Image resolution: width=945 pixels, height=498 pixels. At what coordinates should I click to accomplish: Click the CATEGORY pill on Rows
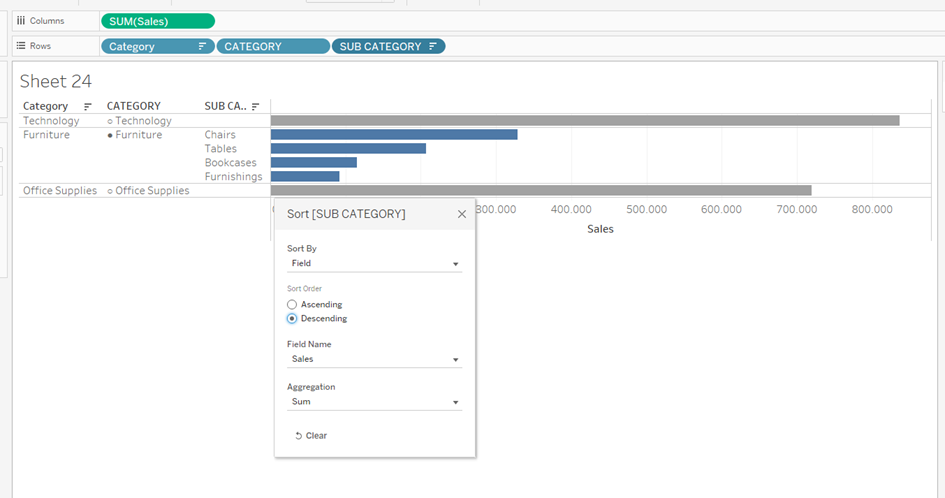pyautogui.click(x=272, y=46)
